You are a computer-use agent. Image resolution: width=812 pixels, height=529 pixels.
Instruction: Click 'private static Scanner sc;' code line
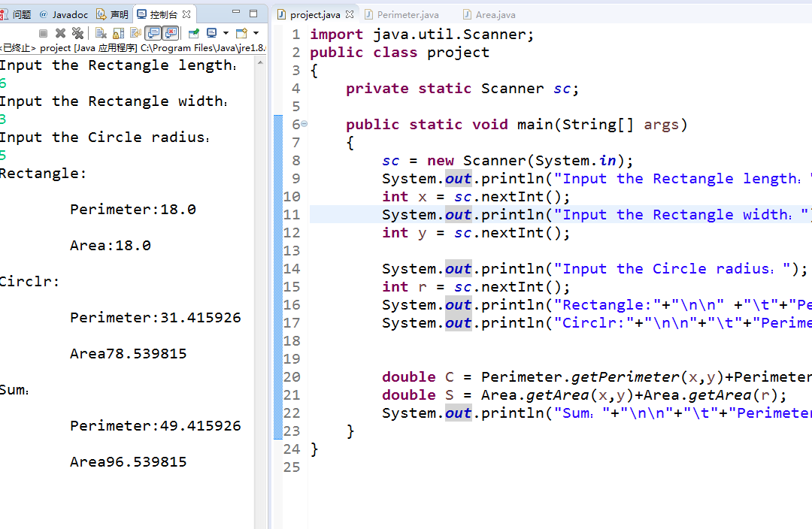[462, 89]
